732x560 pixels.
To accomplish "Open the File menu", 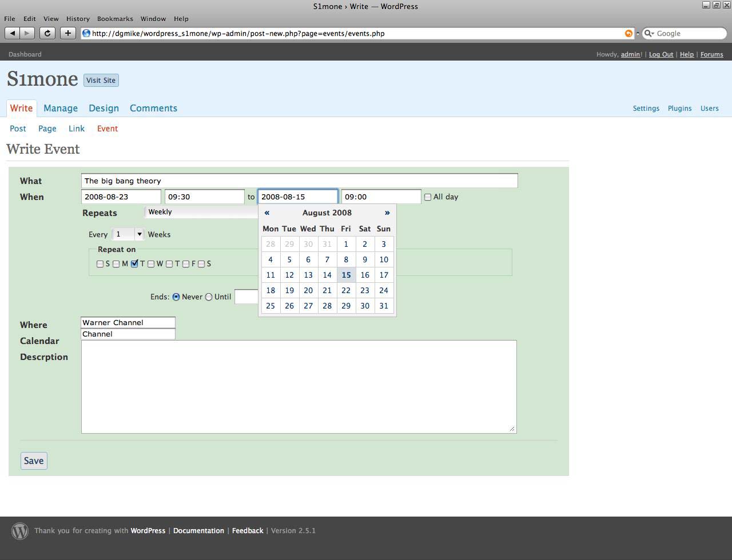I will pyautogui.click(x=10, y=18).
